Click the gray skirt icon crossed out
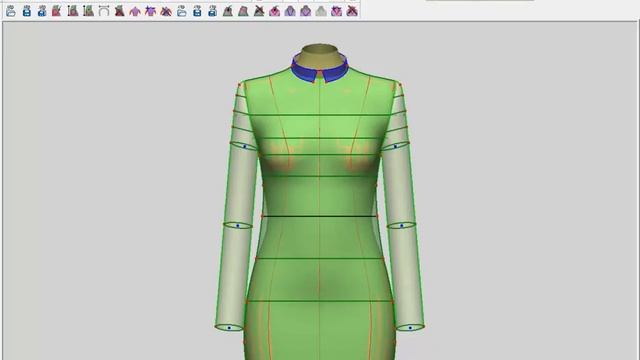640x360 pixels. point(259,11)
